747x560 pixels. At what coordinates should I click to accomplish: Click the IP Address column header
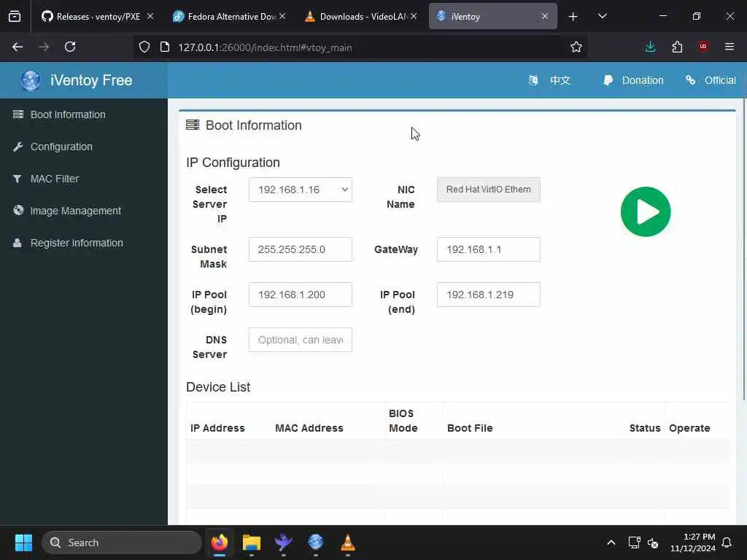click(217, 427)
